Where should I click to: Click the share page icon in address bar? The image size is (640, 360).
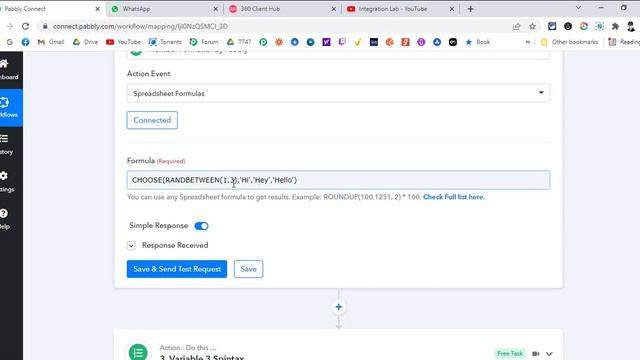(x=516, y=26)
